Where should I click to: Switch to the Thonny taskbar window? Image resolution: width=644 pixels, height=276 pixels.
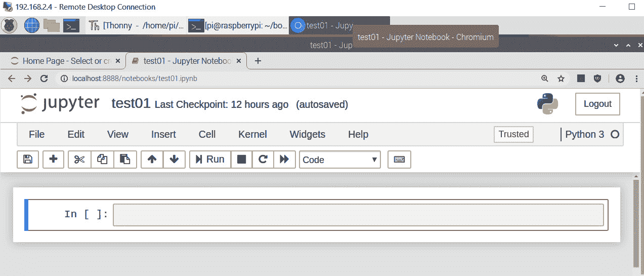pyautogui.click(x=136, y=25)
